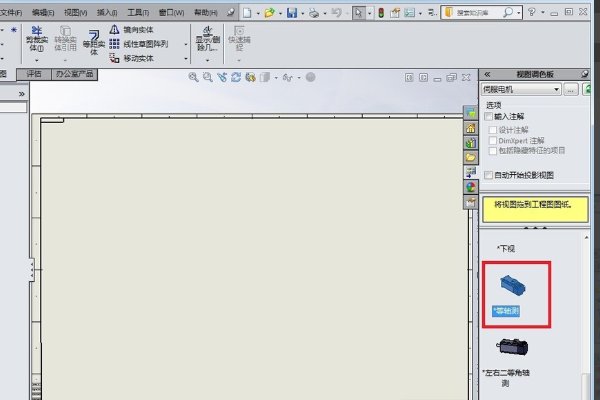Image resolution: width=600 pixels, height=400 pixels.
Task: Click the New document icon
Action: [x=247, y=13]
